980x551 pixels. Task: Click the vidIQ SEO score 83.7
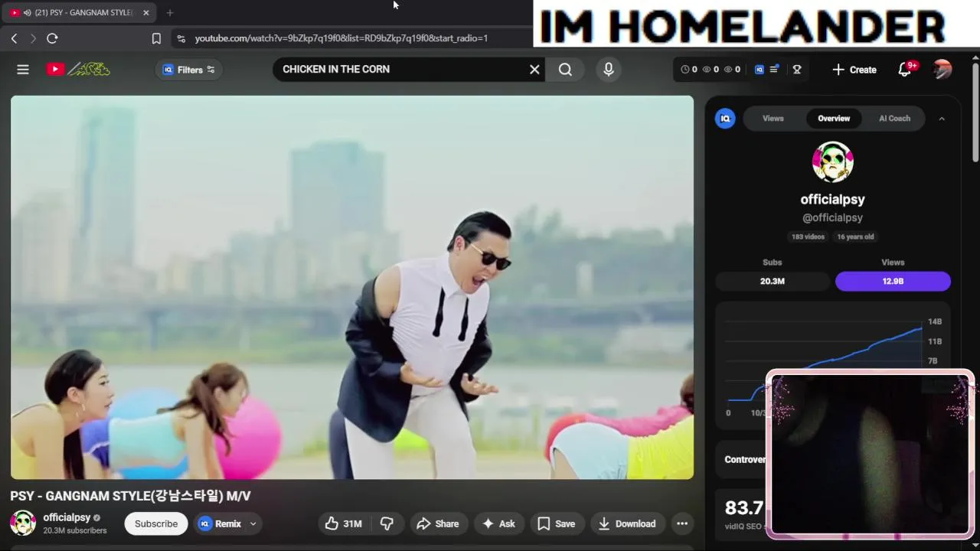[x=744, y=508]
